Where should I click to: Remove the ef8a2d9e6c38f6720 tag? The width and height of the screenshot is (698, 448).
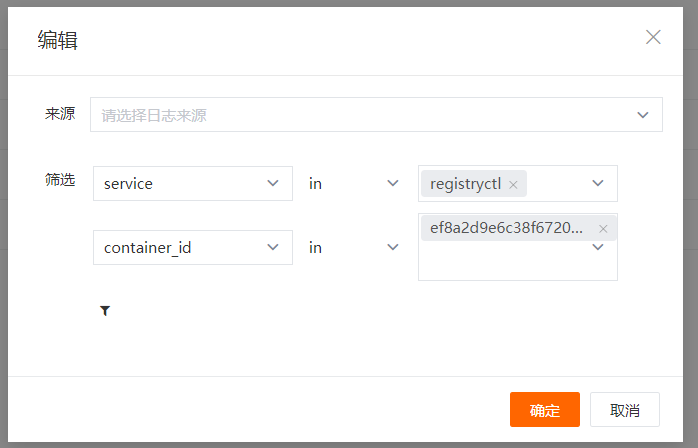click(603, 229)
